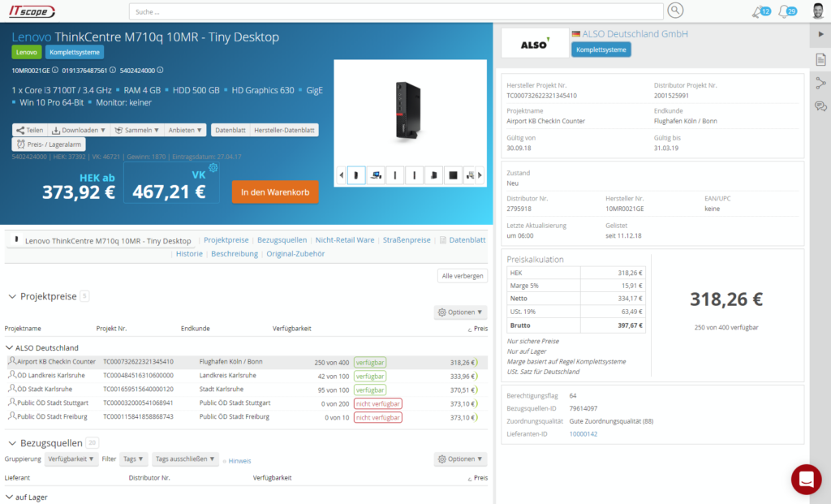Click the user icon of ÖD Landkreis Karlsruhe
Image resolution: width=831 pixels, height=504 pixels.
11,375
